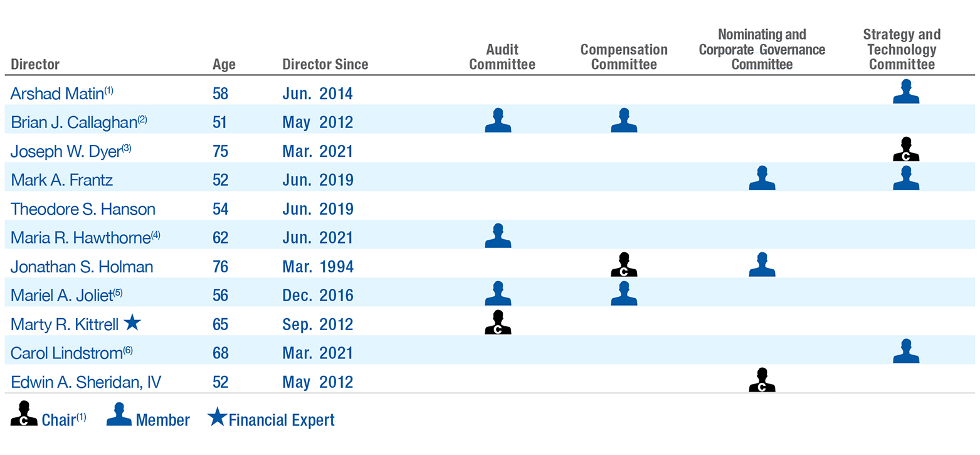Click the Financial Expert legend star
Screen dimensions: 980x455
[x=216, y=418]
